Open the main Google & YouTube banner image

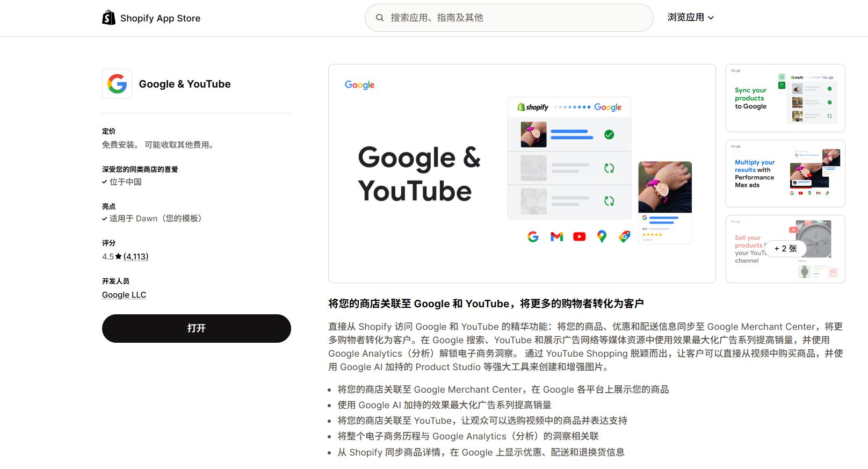[x=522, y=174]
